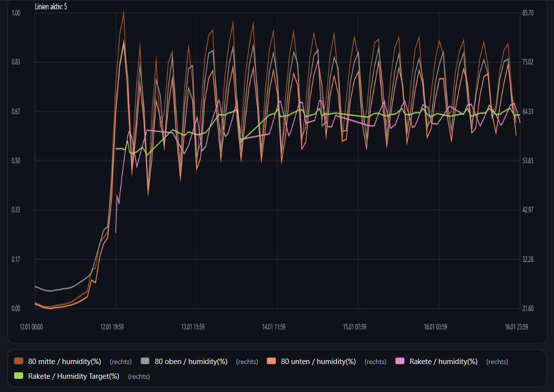
Task: Click the pink Rakete humidity color swatch
Action: coord(400,362)
